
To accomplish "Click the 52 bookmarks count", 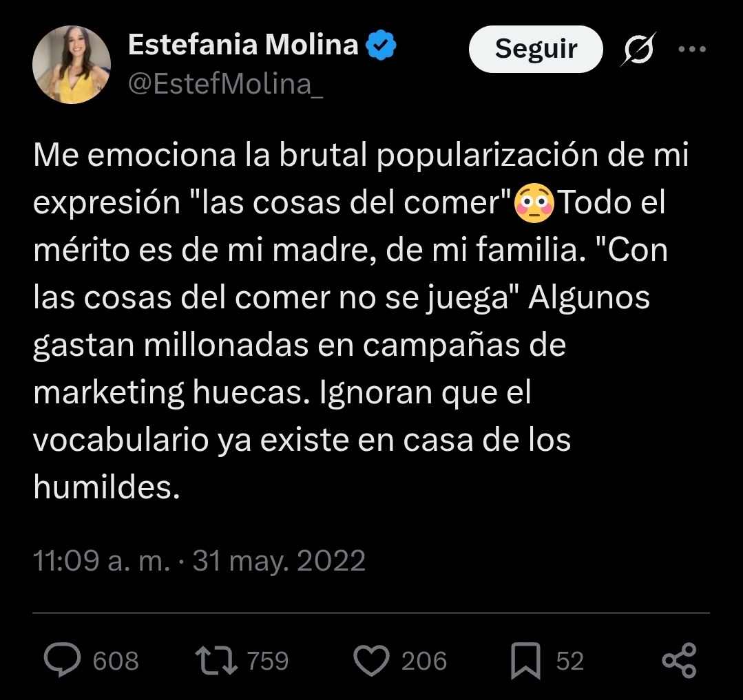I will 569,661.
